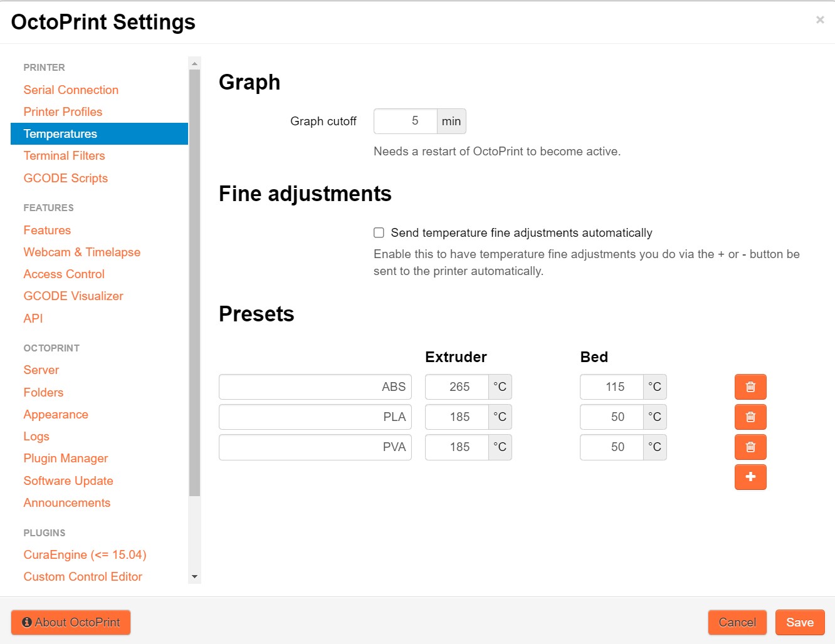835x644 pixels.
Task: Open GCODE Scripts settings
Action: click(x=66, y=179)
